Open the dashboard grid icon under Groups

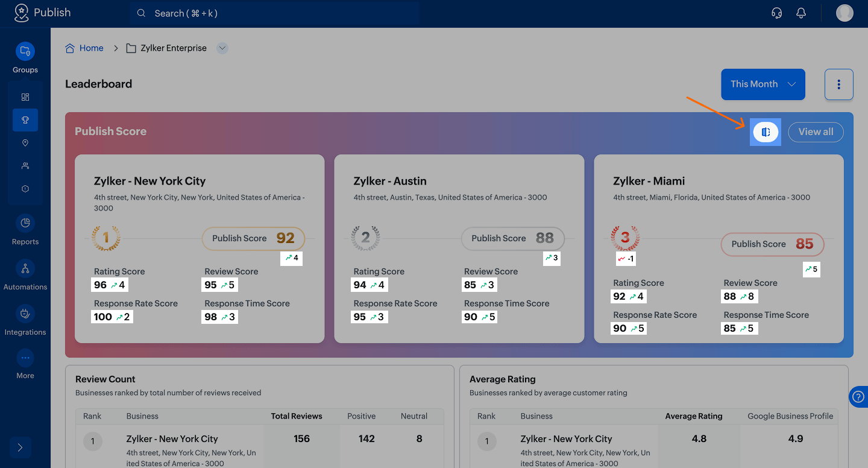pyautogui.click(x=25, y=97)
